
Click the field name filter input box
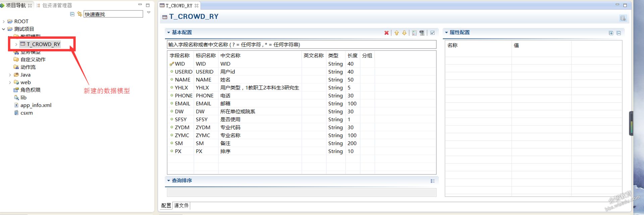(x=301, y=45)
